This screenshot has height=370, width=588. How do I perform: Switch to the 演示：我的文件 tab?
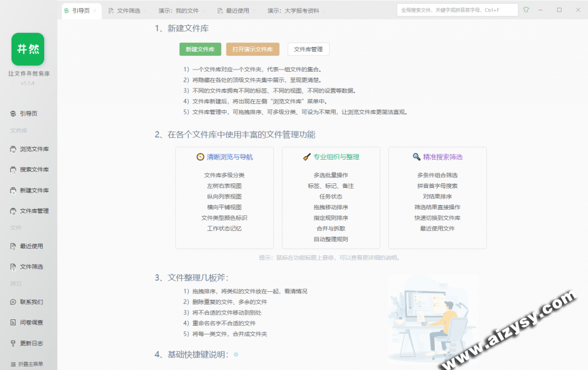179,11
